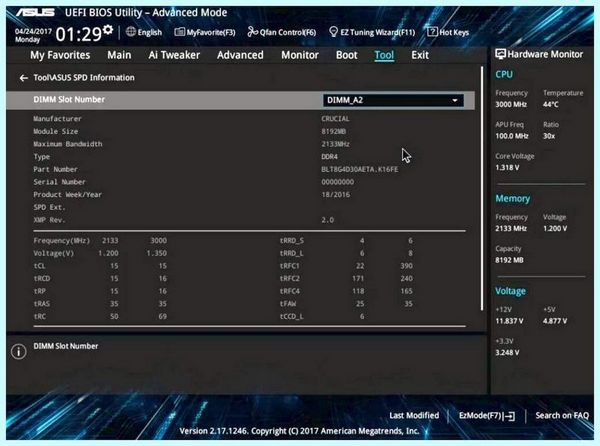Screen dimensions: 600x446
Task: Go to the Boot tab
Action: coord(346,55)
